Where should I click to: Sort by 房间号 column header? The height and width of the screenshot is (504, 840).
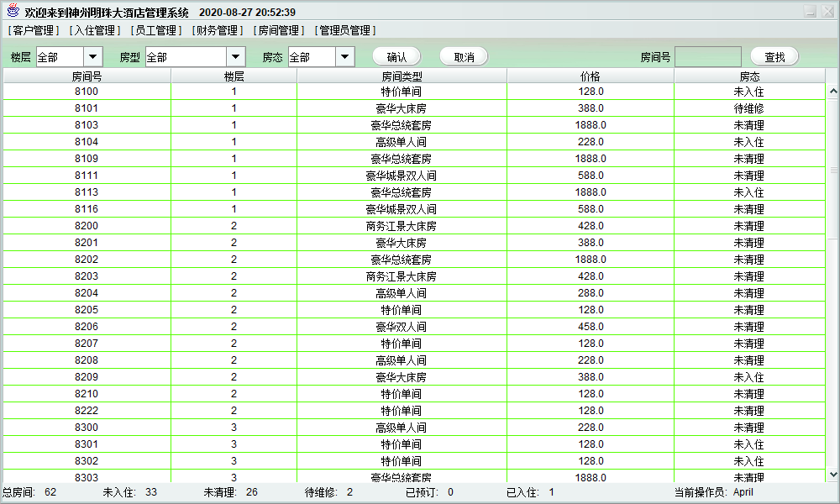tap(87, 76)
